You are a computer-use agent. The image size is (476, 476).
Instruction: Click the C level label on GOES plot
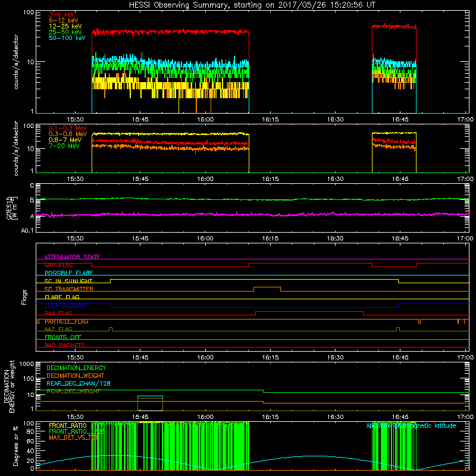click(32, 185)
